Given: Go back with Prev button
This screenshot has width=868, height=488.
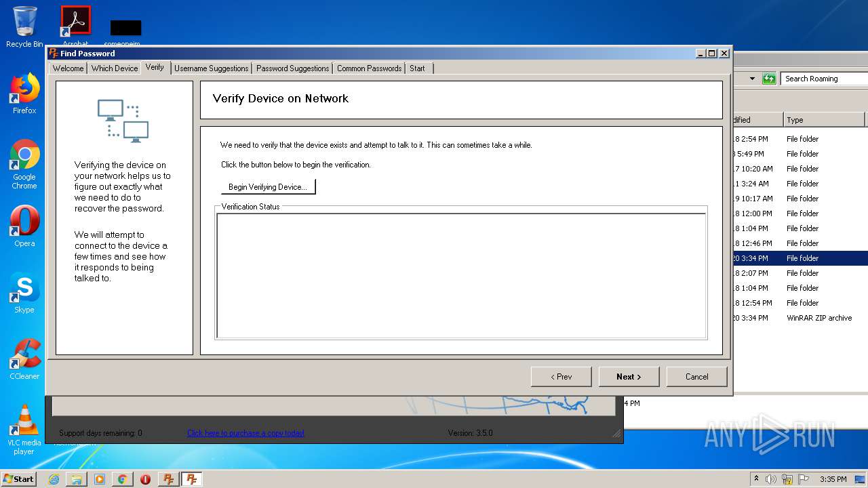Looking at the screenshot, I should tap(561, 377).
